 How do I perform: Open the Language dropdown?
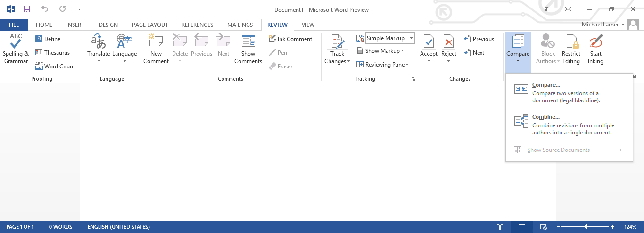(124, 49)
